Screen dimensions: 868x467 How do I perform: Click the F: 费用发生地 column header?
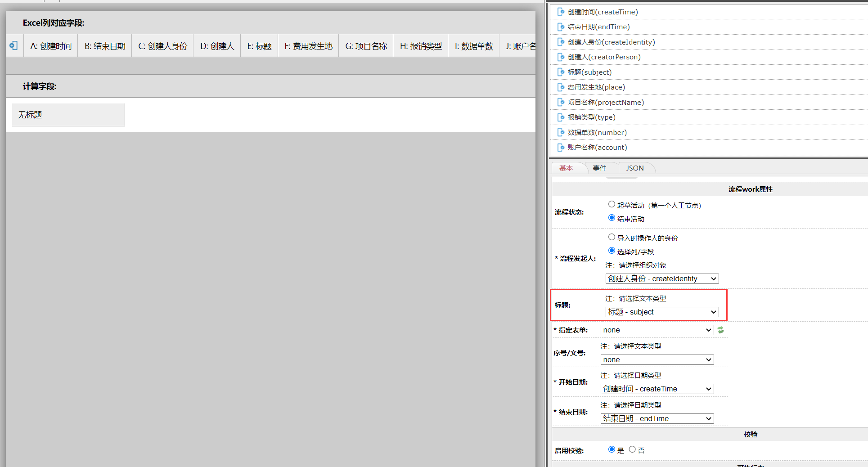pyautogui.click(x=308, y=46)
